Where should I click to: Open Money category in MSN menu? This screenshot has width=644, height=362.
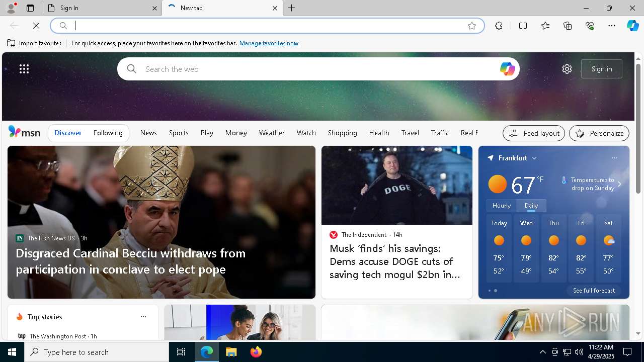coord(236,133)
